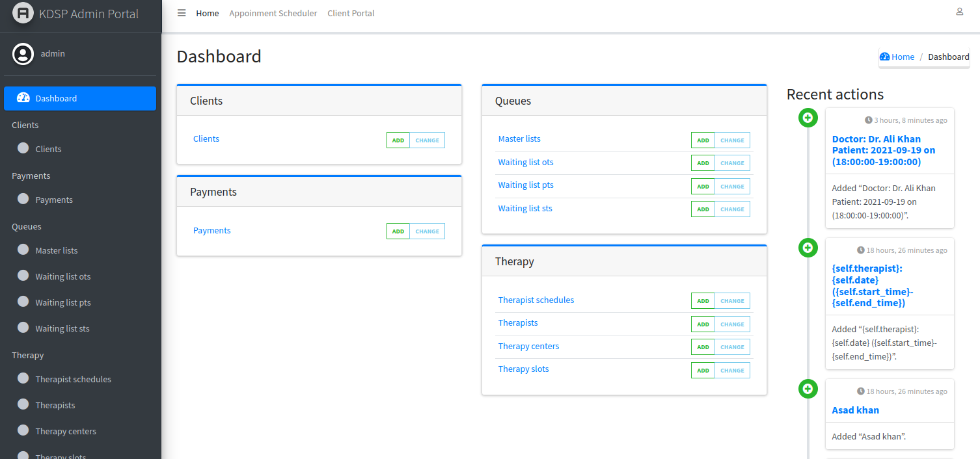This screenshot has width=980, height=459.
Task: Open Master lists link in Queues card
Action: point(519,138)
